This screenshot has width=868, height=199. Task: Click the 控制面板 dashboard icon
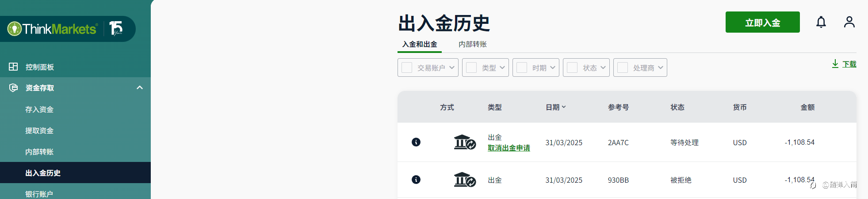click(x=13, y=67)
